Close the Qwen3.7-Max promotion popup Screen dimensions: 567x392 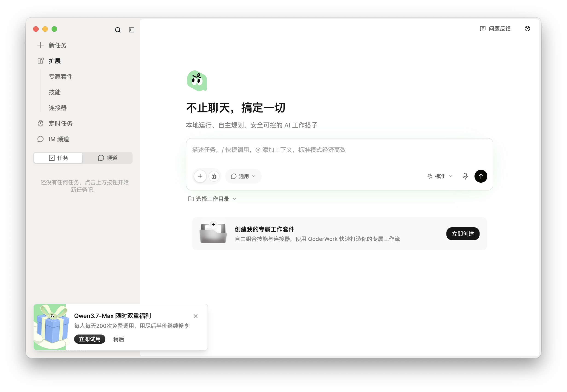196,316
